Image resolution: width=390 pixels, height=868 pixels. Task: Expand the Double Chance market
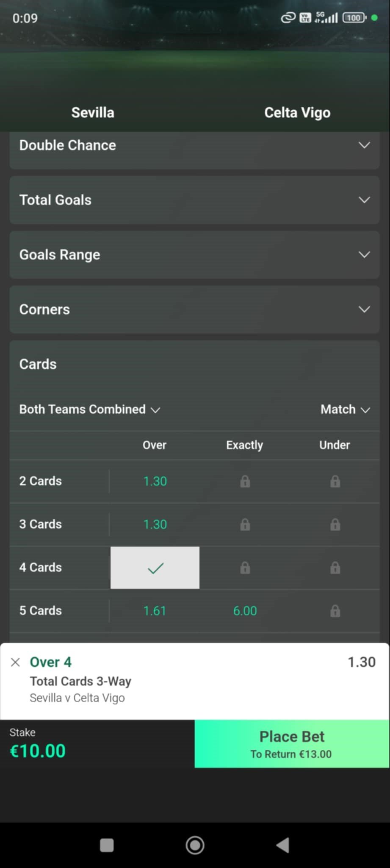tap(194, 145)
